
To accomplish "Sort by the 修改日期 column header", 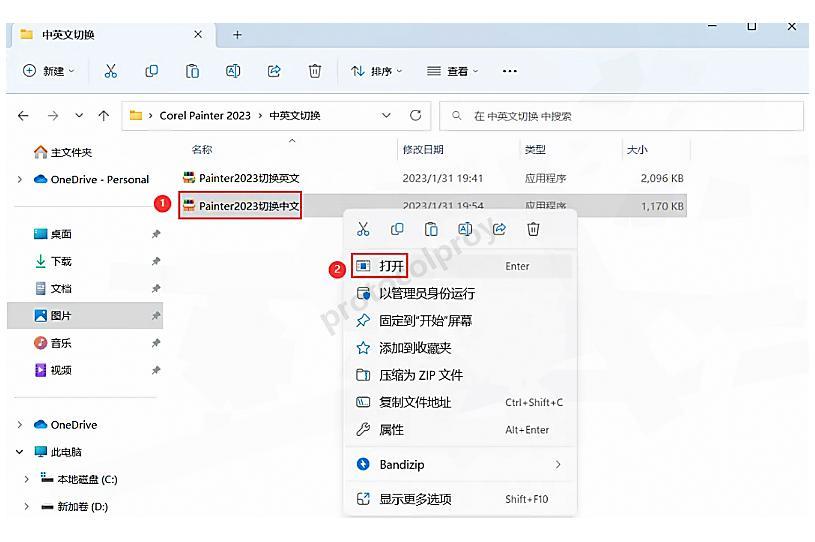I will pos(423,150).
